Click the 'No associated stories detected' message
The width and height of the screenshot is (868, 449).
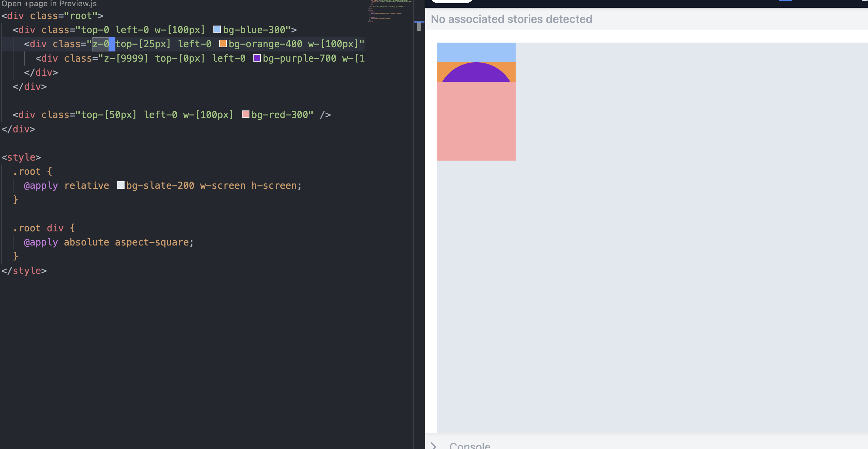tap(511, 19)
